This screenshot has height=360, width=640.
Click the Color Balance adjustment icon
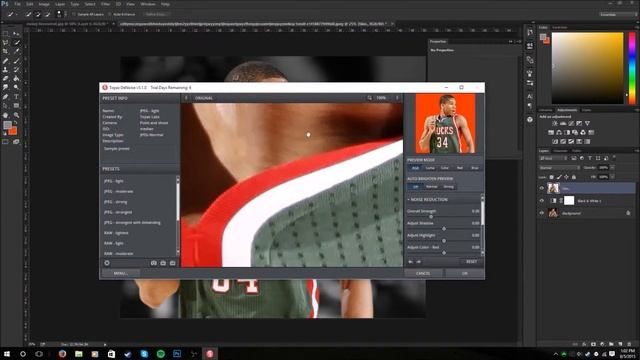point(559,132)
